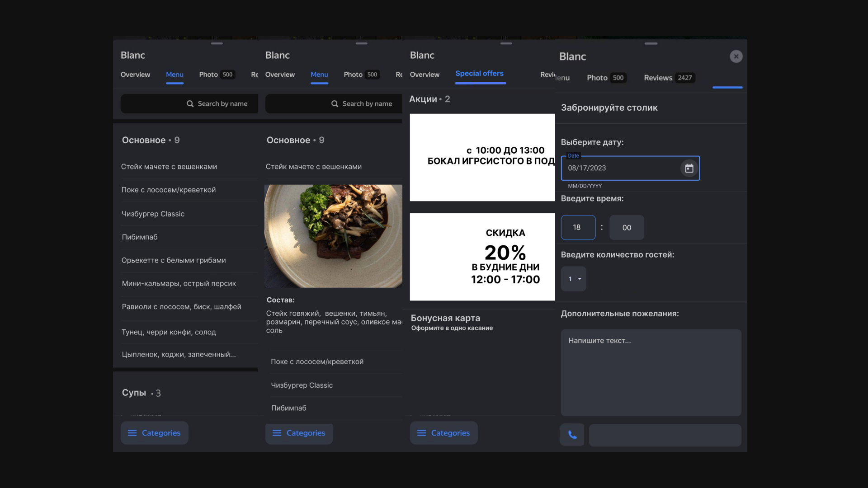Click Categories list icon in first panel
The image size is (868, 488).
(x=132, y=433)
